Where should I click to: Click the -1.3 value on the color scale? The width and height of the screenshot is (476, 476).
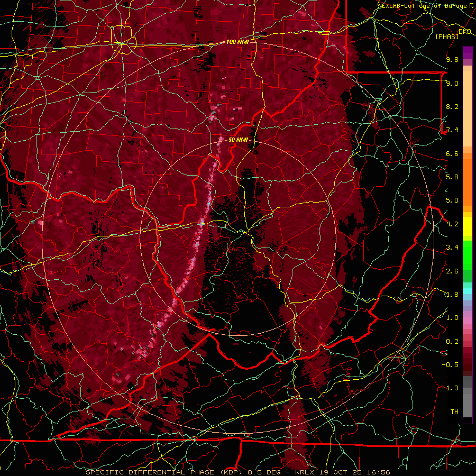(450, 388)
